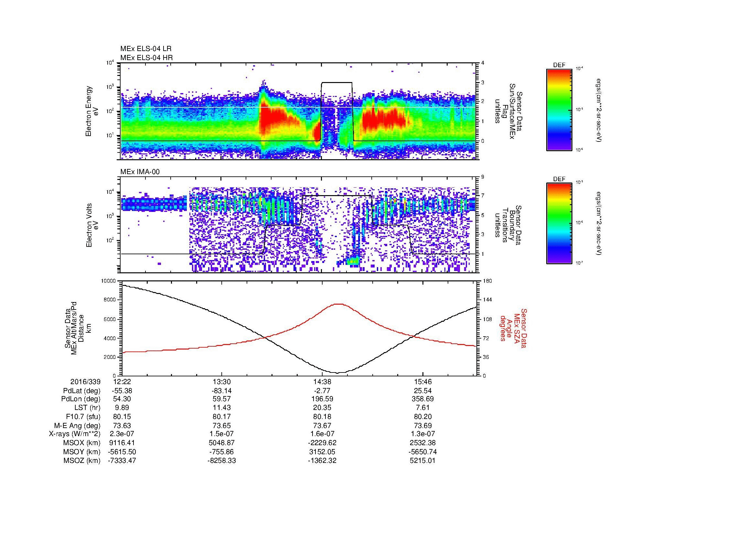Image resolution: width=756 pixels, height=534 pixels.
Task: Click the F10.7 value '80.15'
Action: pos(122,416)
